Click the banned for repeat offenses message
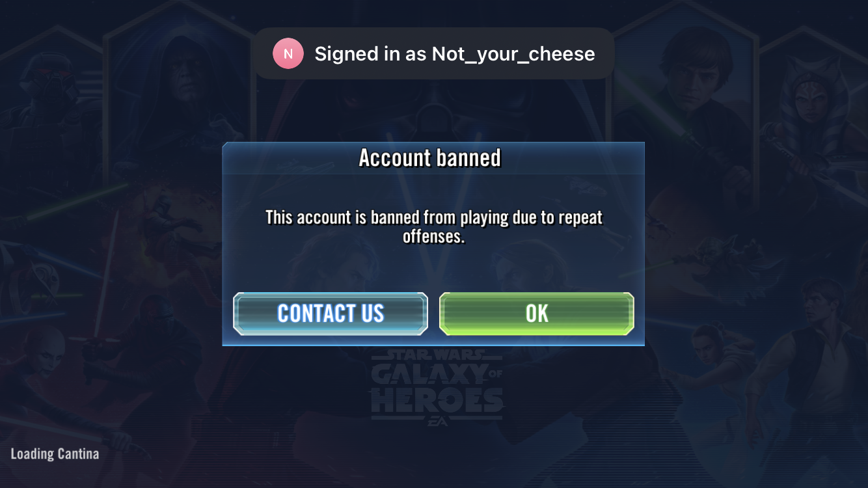Image resolution: width=868 pixels, height=488 pixels. coord(434,226)
